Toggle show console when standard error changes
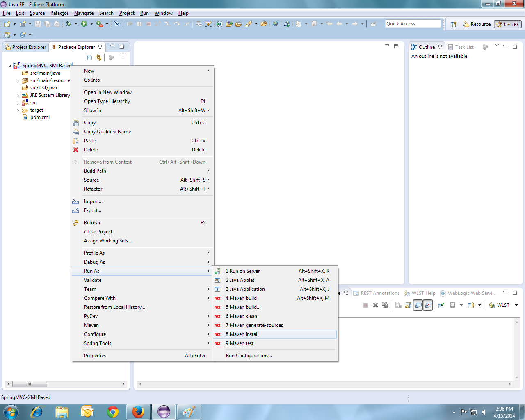 pyautogui.click(x=428, y=305)
